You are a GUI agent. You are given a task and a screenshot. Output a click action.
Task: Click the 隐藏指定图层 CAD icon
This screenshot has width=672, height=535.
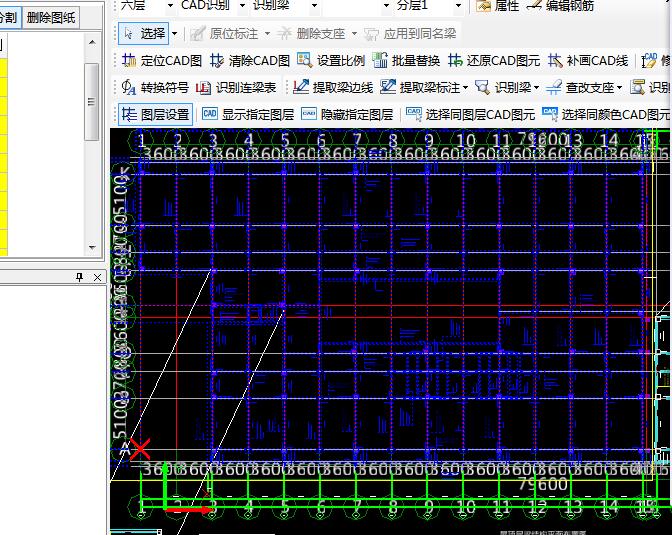[309, 114]
